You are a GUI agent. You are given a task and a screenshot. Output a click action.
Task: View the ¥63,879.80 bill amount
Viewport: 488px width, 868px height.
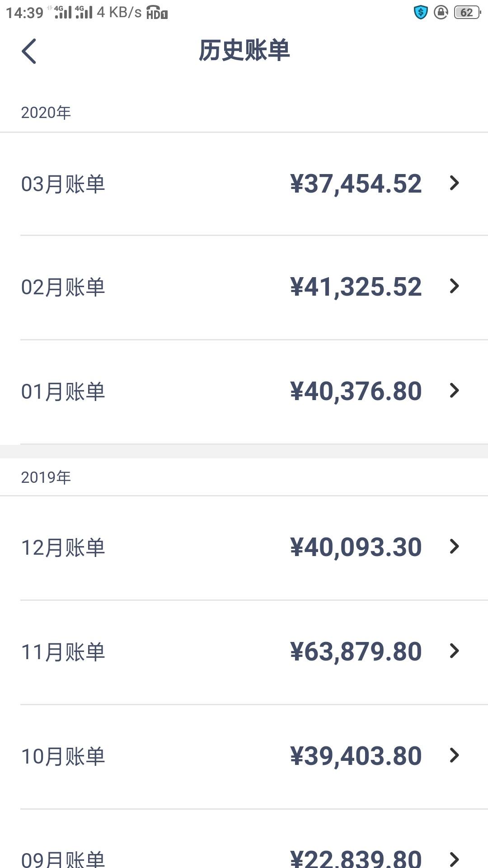(356, 652)
